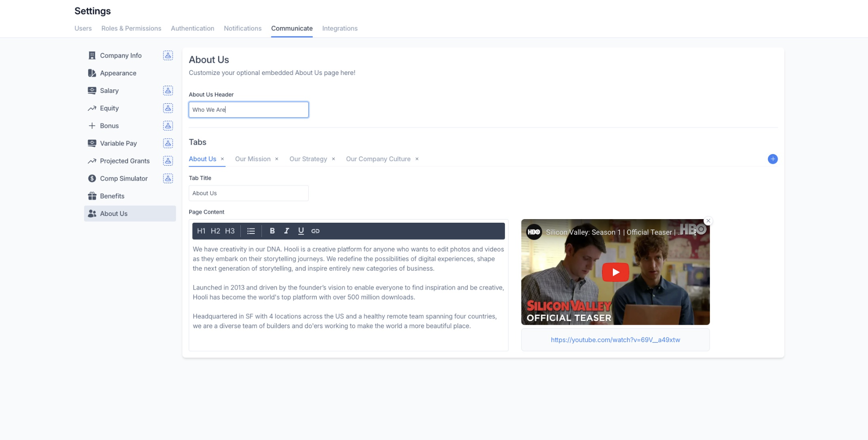Insert a hyperlink using the link icon
Screen dimensions: 868x440
coord(315,231)
